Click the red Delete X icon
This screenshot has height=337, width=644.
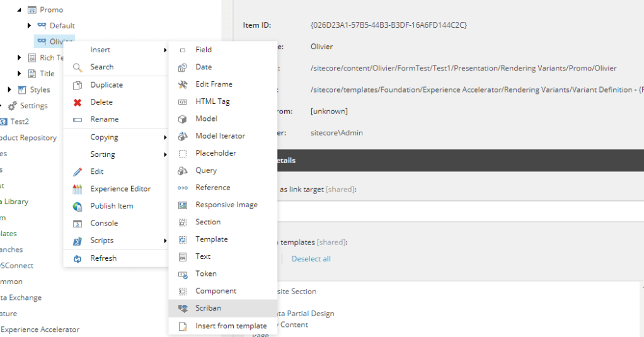pyautogui.click(x=78, y=102)
